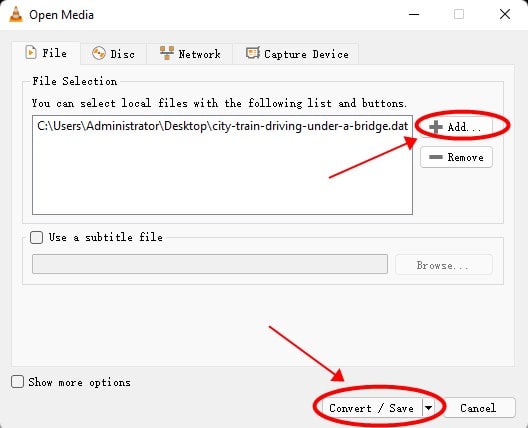
Task: Click the Network tab computers icon
Action: [x=167, y=53]
